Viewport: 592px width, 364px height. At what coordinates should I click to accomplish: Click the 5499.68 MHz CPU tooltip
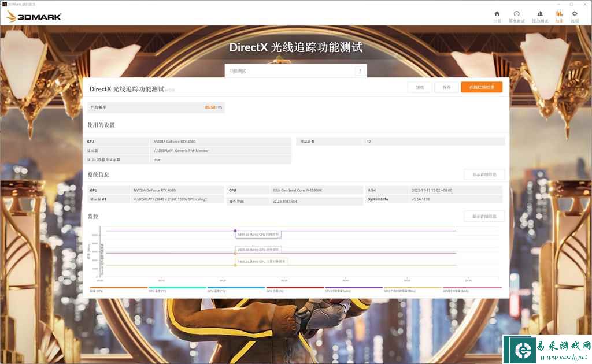[258, 235]
